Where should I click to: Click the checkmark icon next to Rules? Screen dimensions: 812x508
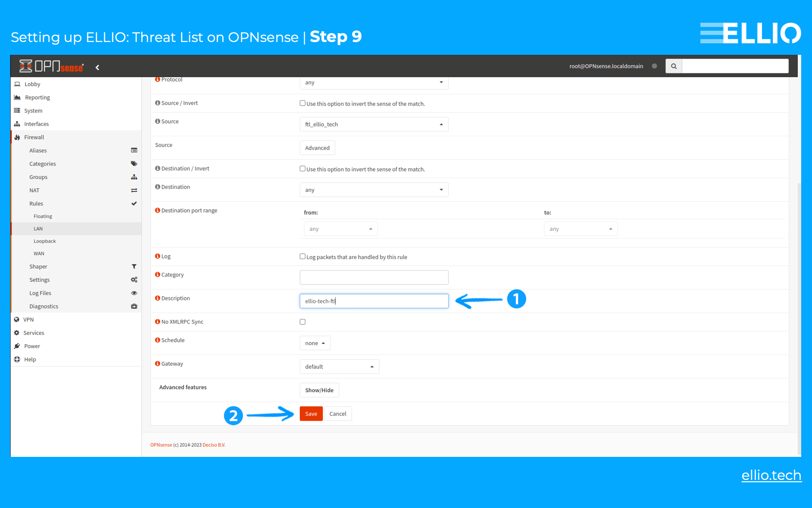coord(134,203)
